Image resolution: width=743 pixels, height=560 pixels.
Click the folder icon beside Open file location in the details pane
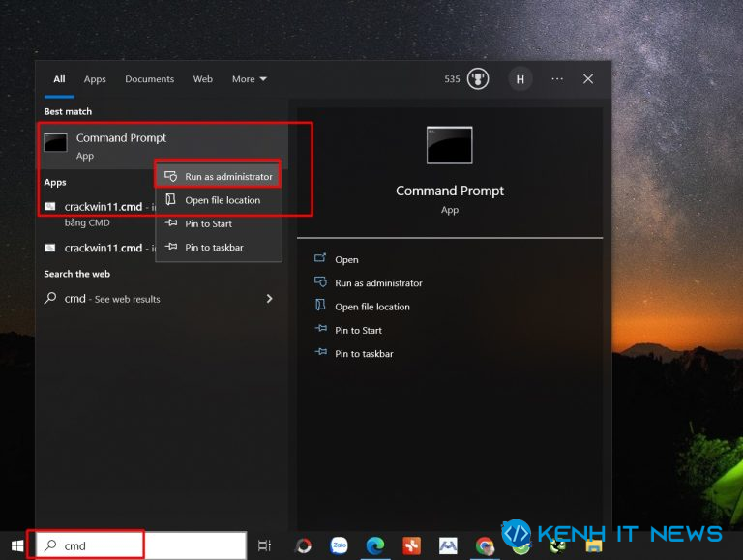(320, 305)
